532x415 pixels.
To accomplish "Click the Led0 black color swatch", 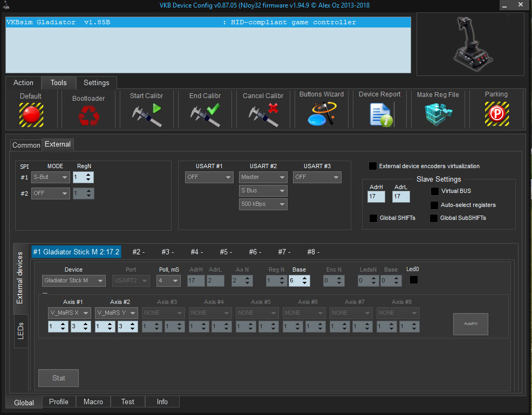I will [x=414, y=280].
